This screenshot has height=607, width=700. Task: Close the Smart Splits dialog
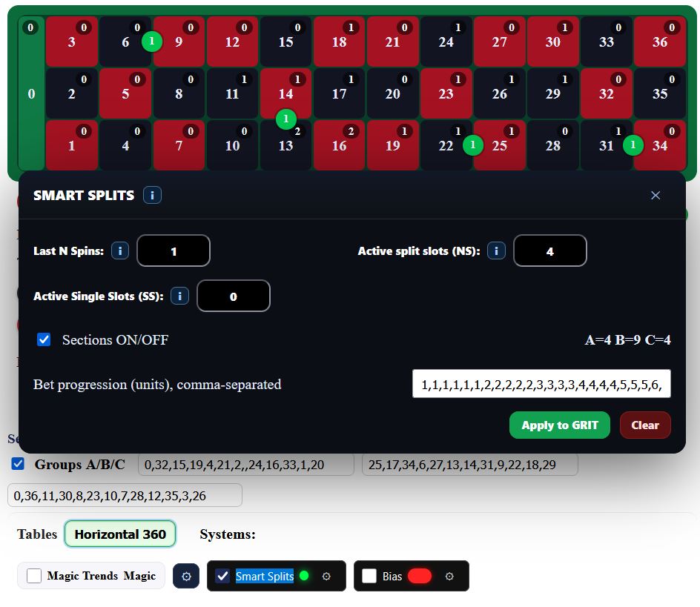point(655,195)
